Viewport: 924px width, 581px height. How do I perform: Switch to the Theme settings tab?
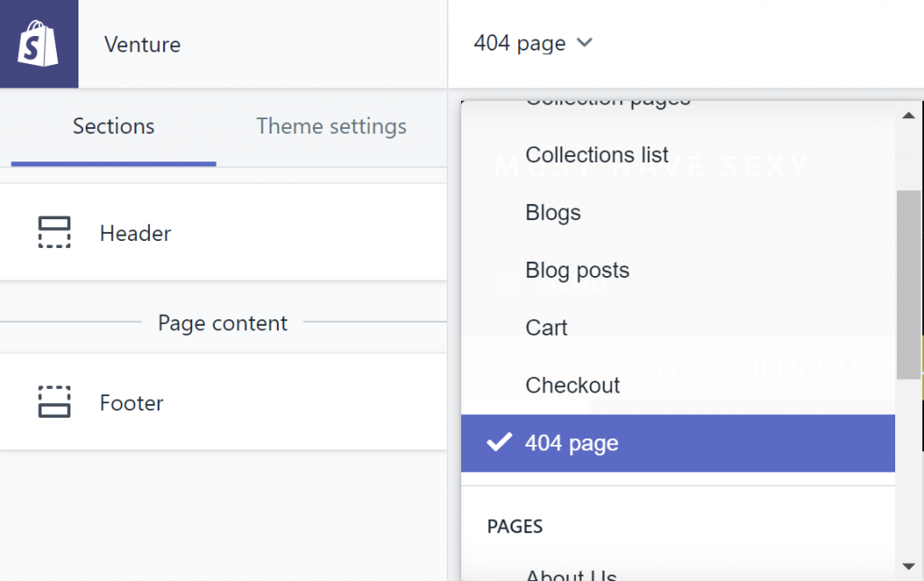[331, 126]
